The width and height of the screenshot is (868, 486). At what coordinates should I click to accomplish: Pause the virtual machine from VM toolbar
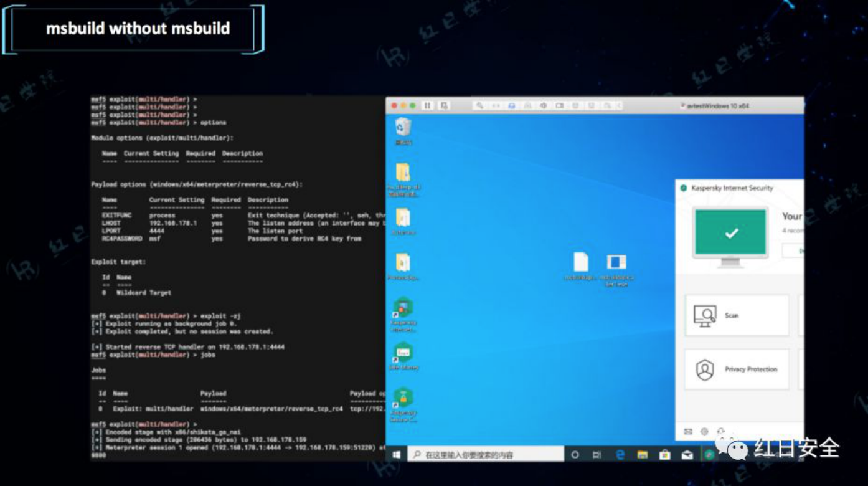[428, 106]
